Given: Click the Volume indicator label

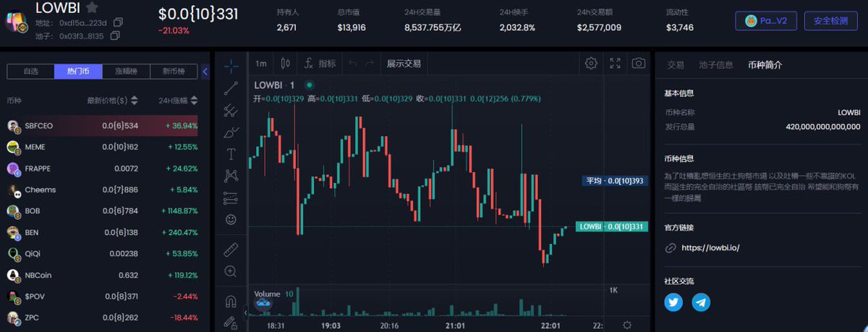Looking at the screenshot, I should click(267, 294).
